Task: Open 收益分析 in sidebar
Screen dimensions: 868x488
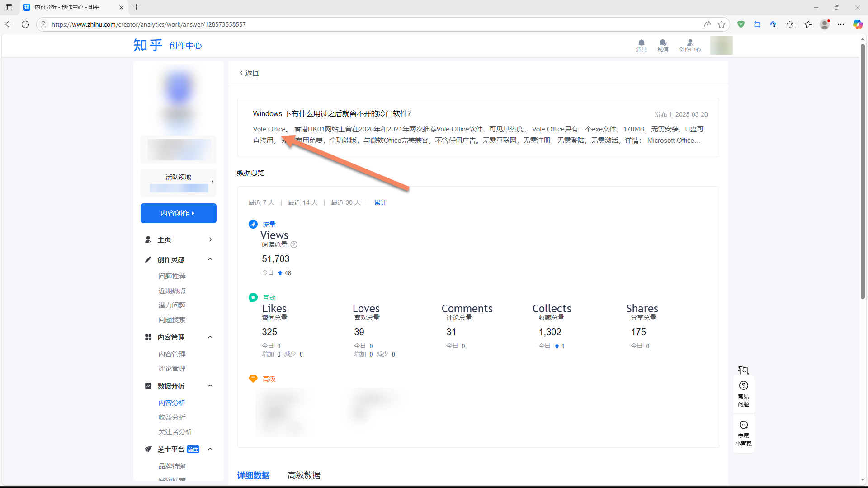Action: [x=172, y=417]
